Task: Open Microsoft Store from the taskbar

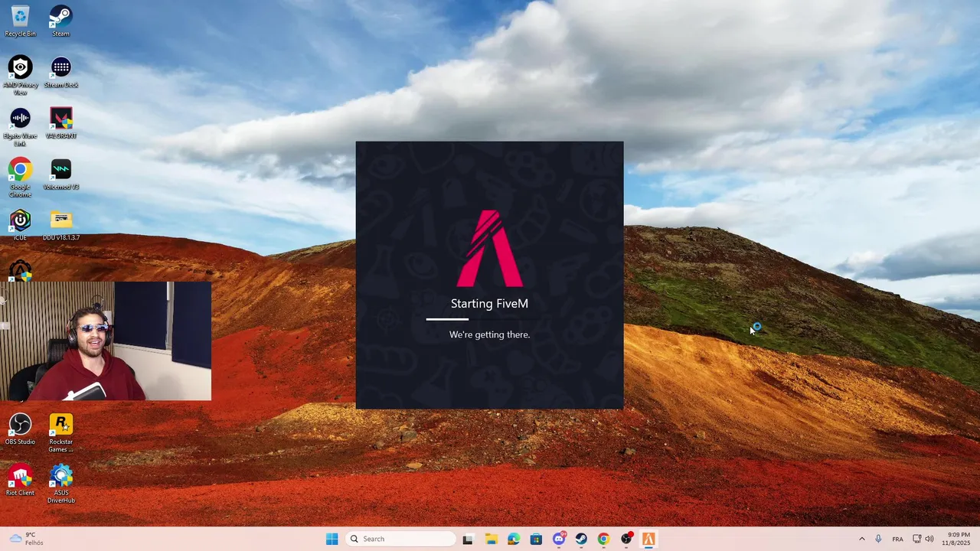Action: coord(536,539)
